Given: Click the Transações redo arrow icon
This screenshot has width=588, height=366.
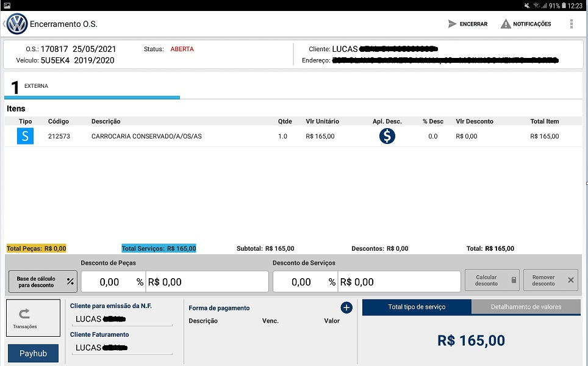Looking at the screenshot, I should tap(24, 314).
